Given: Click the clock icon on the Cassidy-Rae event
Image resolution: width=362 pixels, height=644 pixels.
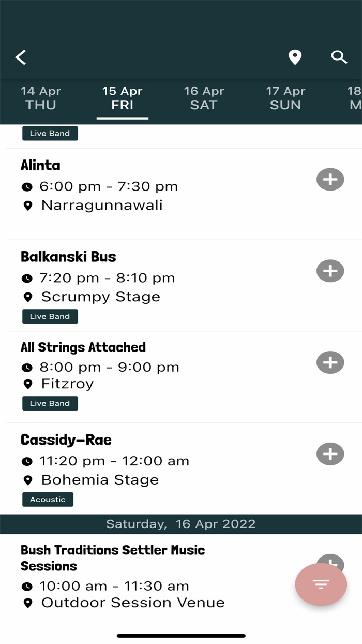Looking at the screenshot, I should (x=27, y=461).
